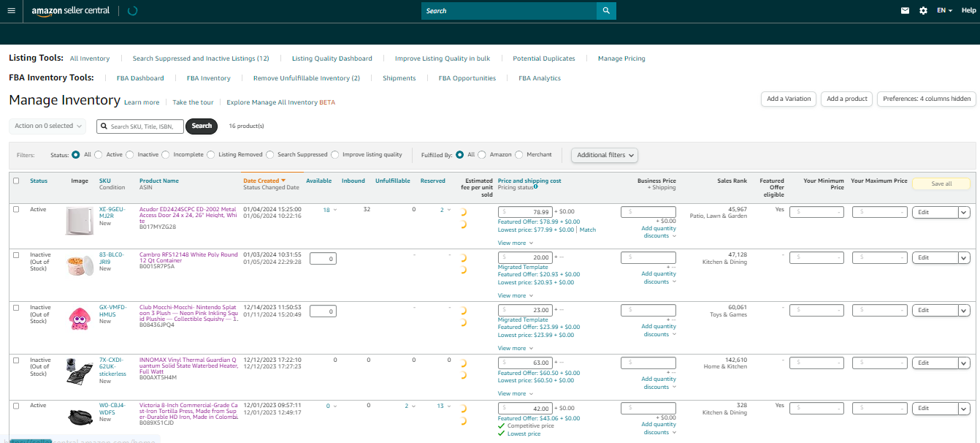The width and height of the screenshot is (980, 443).
Task: Click the black Search button for SKU search
Action: tap(202, 126)
